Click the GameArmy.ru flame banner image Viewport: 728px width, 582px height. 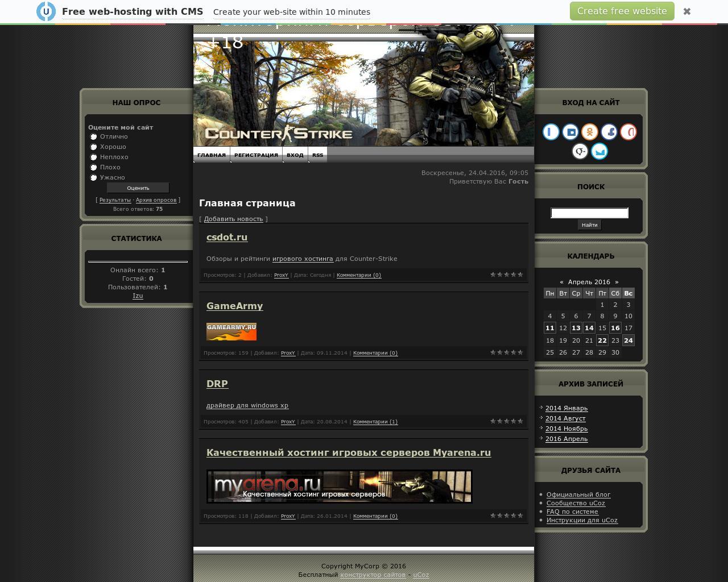[x=231, y=332]
